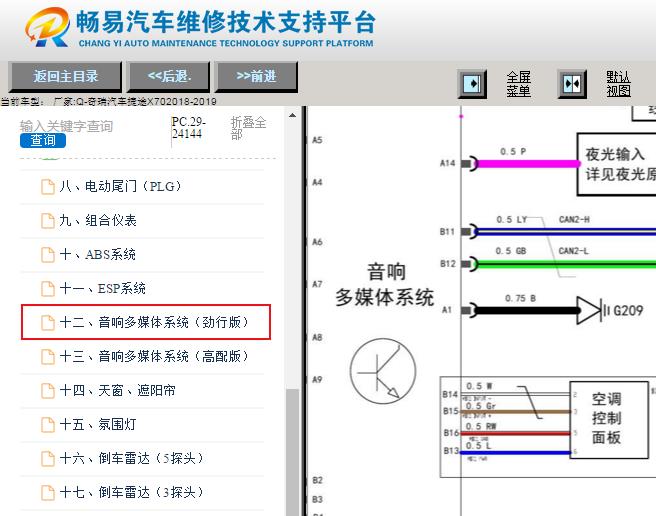
Task: Click document icon beside 十五、氛围灯
Action: tap(48, 424)
